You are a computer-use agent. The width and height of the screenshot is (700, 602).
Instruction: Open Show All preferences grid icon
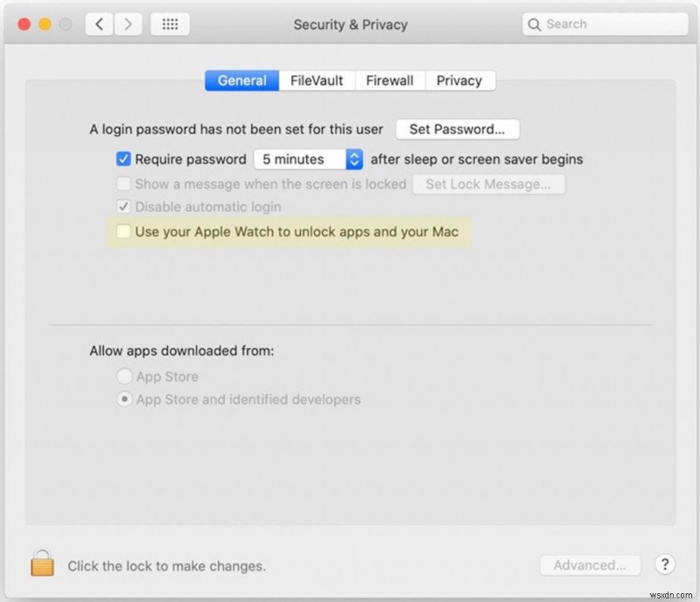pyautogui.click(x=170, y=24)
